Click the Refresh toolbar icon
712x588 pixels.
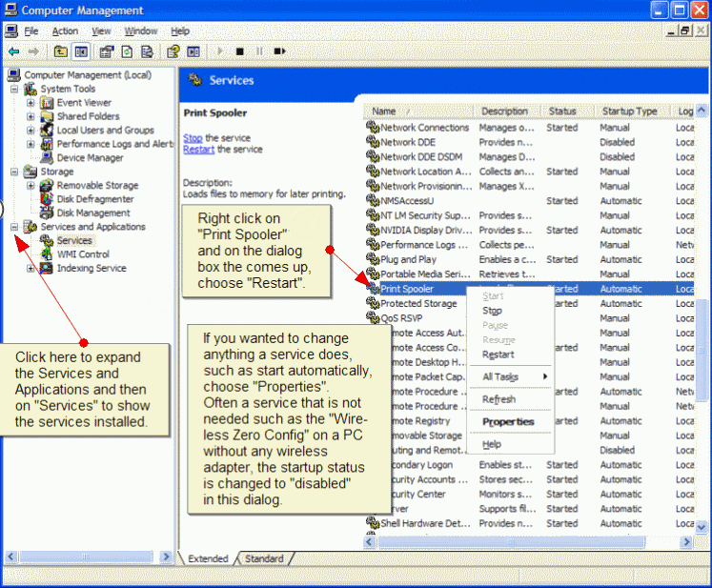[x=127, y=51]
